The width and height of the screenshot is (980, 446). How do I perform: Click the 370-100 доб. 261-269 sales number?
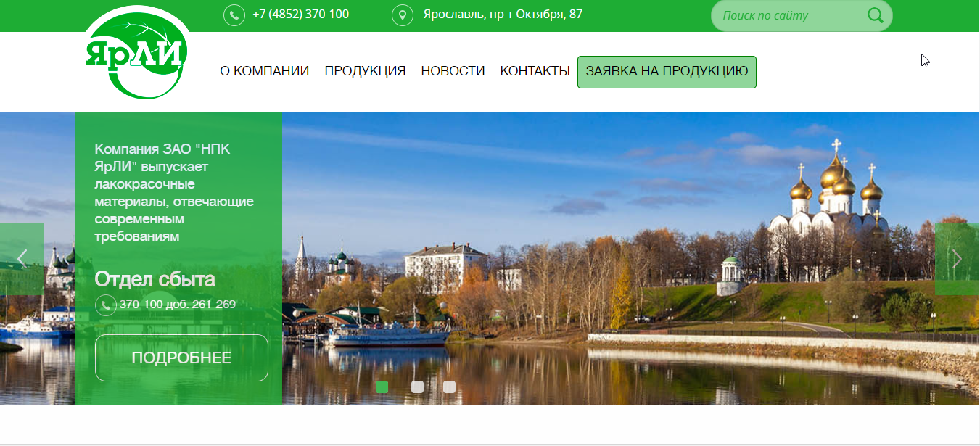click(x=178, y=305)
